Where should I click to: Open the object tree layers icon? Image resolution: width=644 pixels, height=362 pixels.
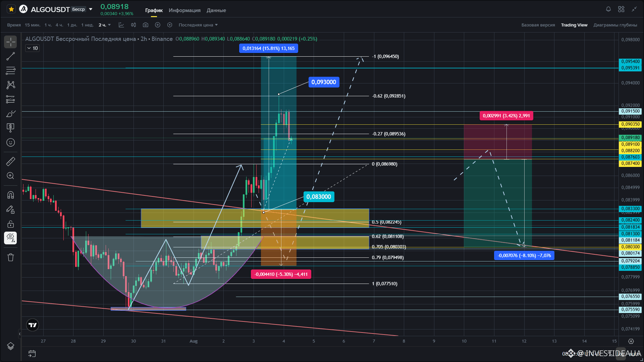pos(11,346)
